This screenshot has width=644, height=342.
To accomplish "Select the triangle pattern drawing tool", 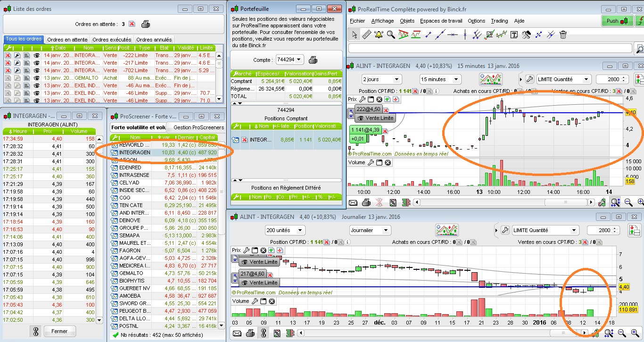I will [403, 34].
